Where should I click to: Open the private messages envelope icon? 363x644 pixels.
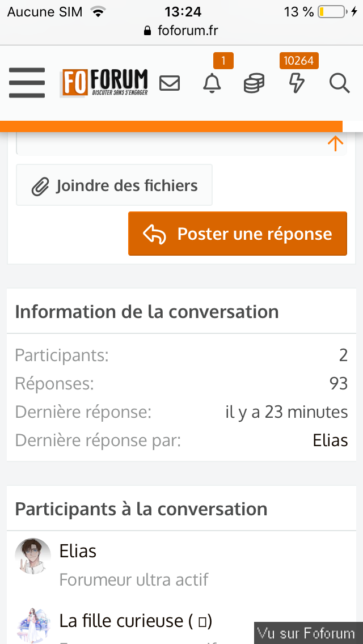coord(170,84)
